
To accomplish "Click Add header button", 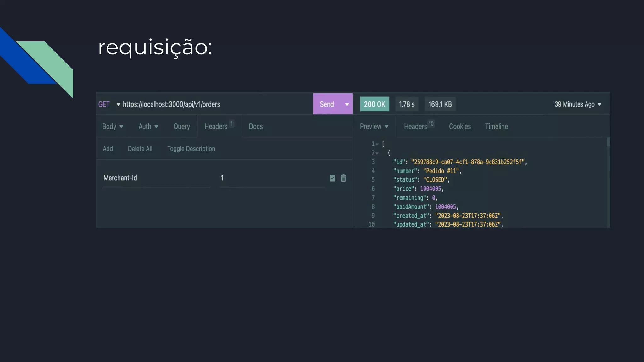I will point(108,149).
